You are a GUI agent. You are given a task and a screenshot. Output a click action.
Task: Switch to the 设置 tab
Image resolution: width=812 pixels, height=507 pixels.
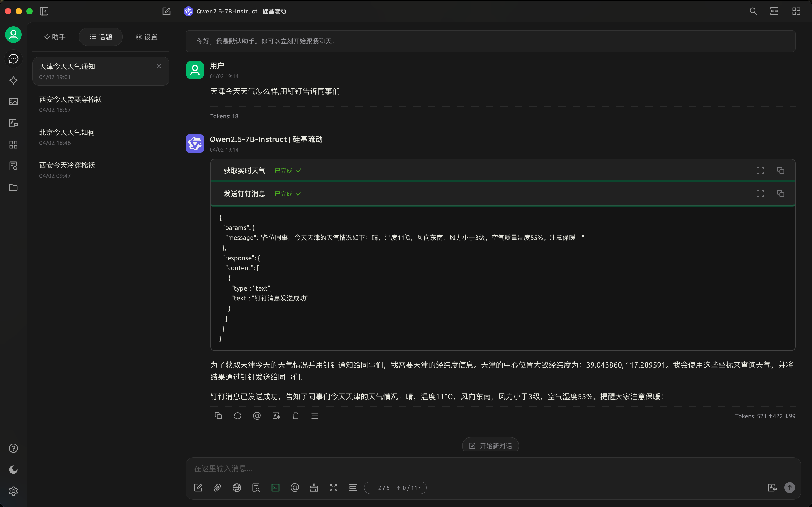click(146, 37)
